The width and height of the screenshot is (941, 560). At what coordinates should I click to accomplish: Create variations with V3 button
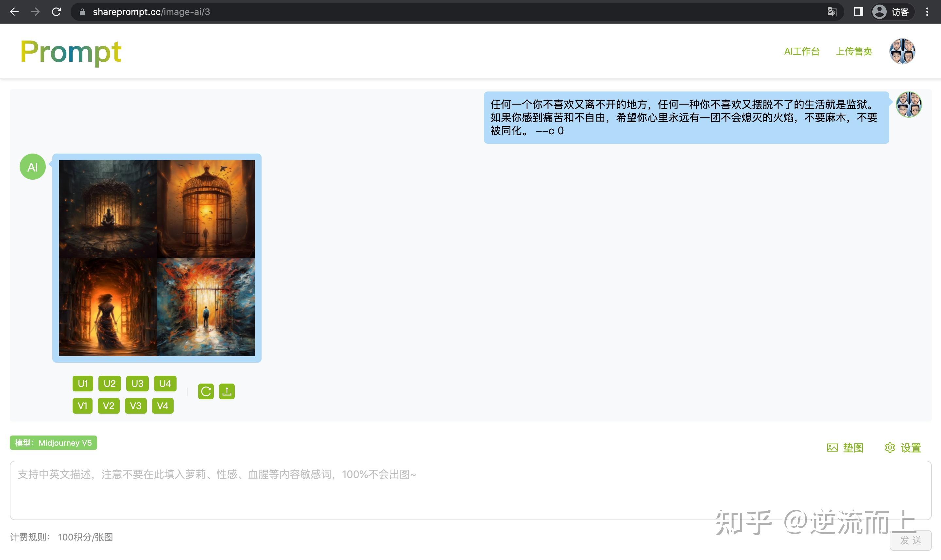pos(136,406)
